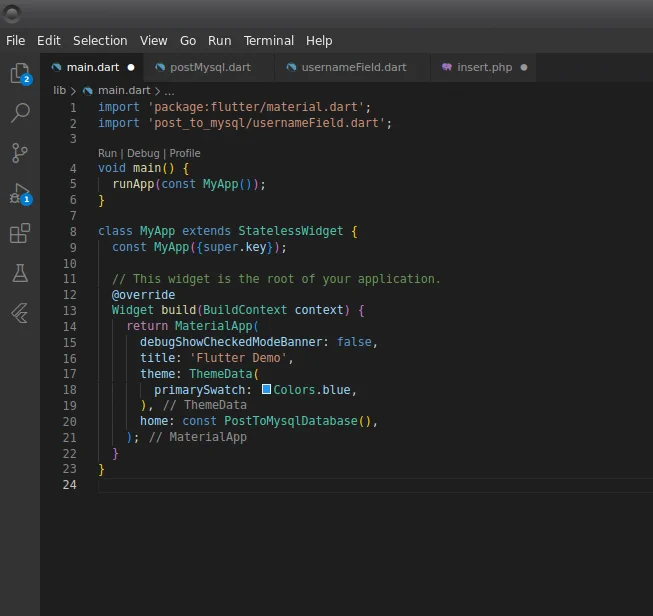This screenshot has height=616, width=653.
Task: Open the Run menu
Action: click(219, 40)
